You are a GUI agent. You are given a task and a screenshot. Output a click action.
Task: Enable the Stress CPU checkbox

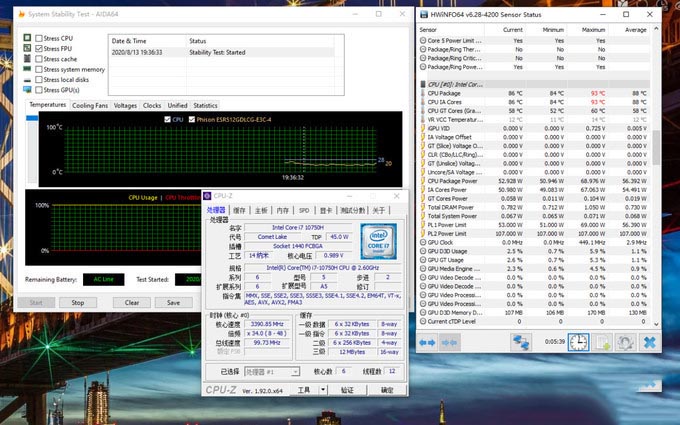click(x=39, y=38)
